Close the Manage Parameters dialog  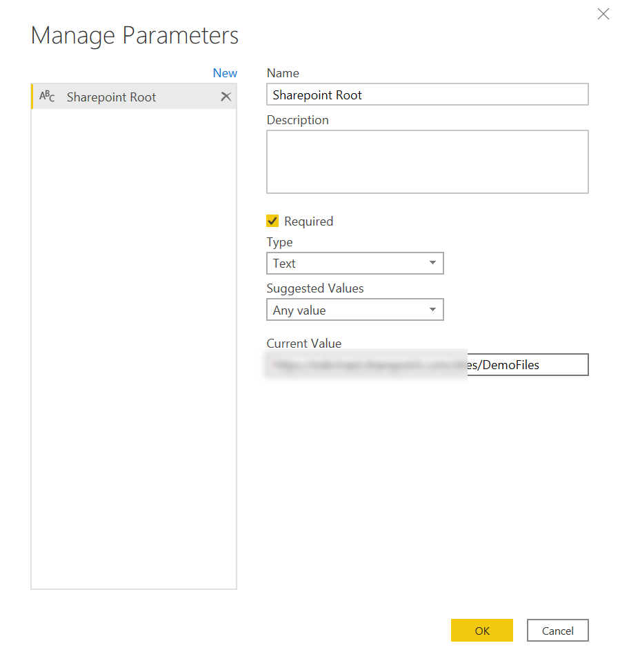pyautogui.click(x=603, y=14)
